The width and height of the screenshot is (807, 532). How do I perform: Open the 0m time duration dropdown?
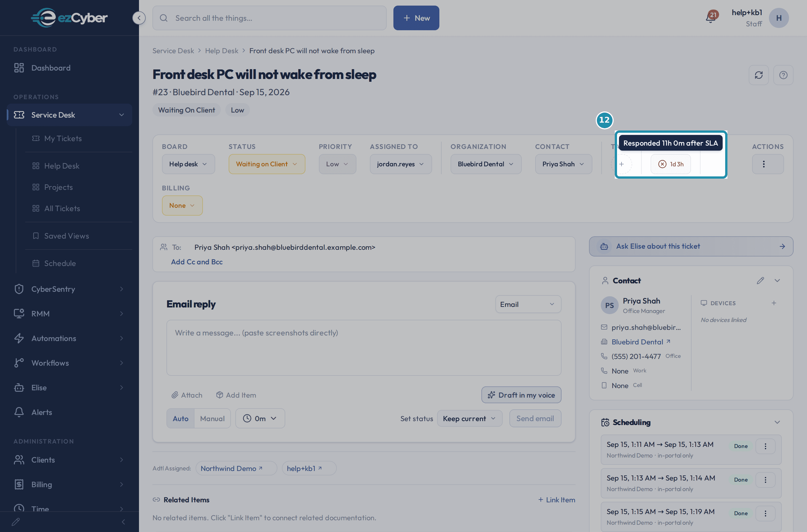[260, 419]
